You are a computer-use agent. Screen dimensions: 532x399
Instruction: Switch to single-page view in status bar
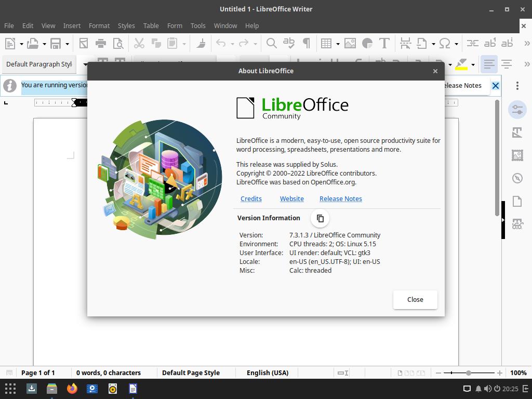point(400,373)
